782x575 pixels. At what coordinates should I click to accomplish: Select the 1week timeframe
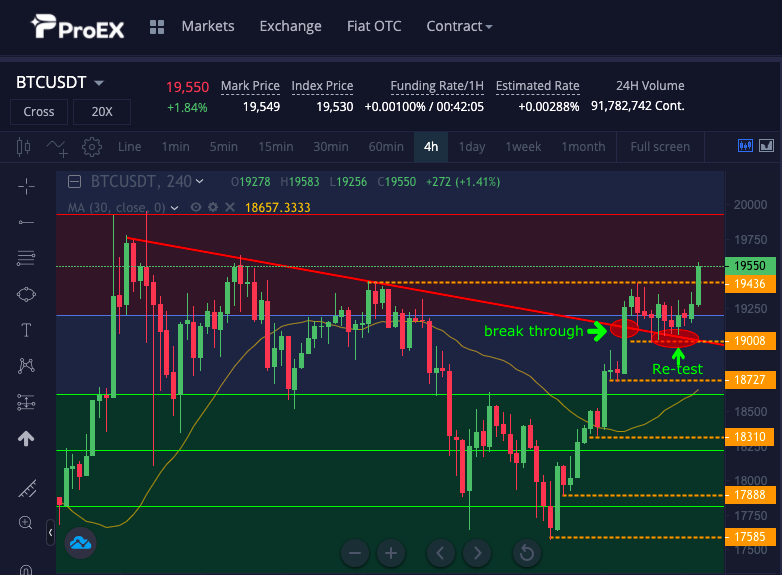[x=523, y=147]
